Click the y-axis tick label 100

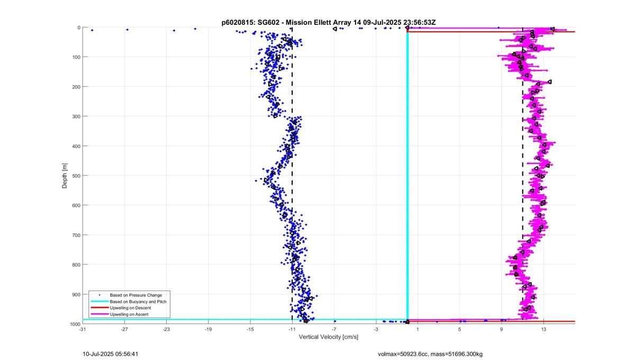[x=76, y=57]
